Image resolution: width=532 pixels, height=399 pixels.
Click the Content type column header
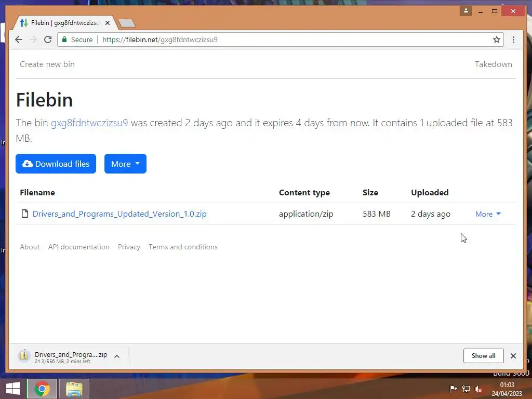[x=304, y=192]
